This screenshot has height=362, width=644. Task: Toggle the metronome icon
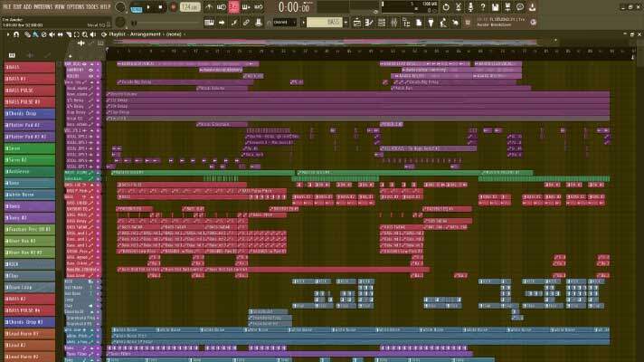point(208,6)
